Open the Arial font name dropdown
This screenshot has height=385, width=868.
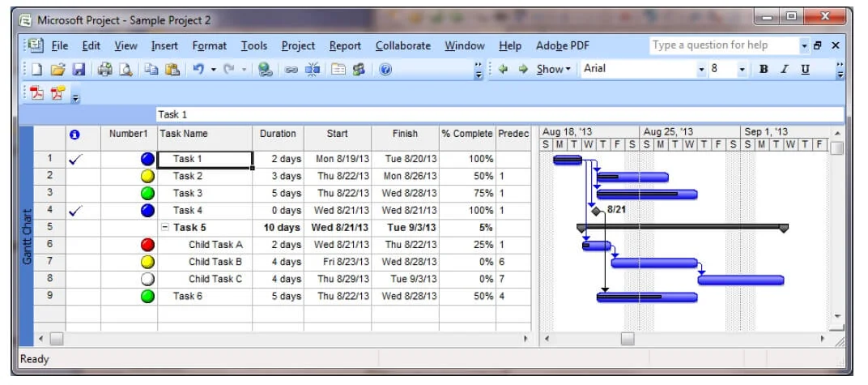coord(702,69)
